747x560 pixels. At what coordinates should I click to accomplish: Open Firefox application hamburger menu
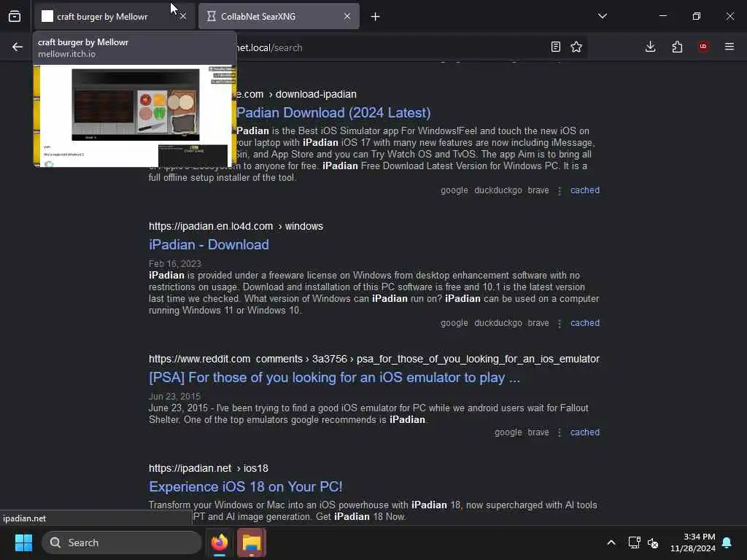click(729, 47)
